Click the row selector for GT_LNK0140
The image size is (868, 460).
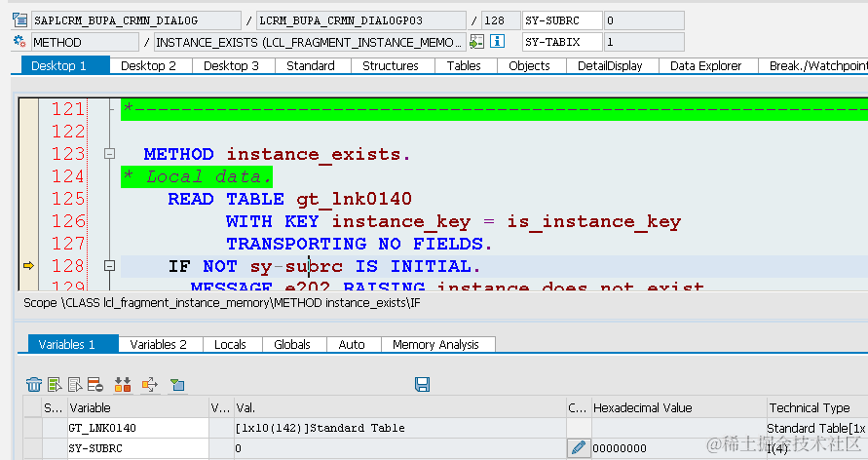click(33, 428)
